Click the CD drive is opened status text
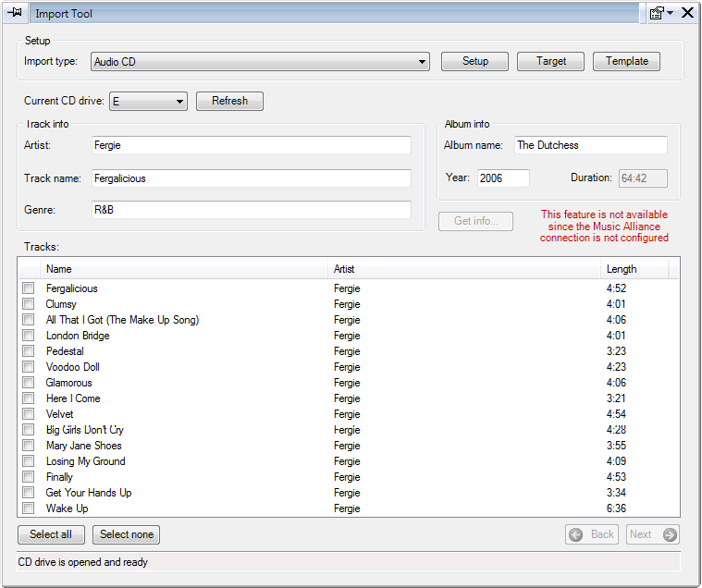The height and width of the screenshot is (588, 702). point(83,562)
